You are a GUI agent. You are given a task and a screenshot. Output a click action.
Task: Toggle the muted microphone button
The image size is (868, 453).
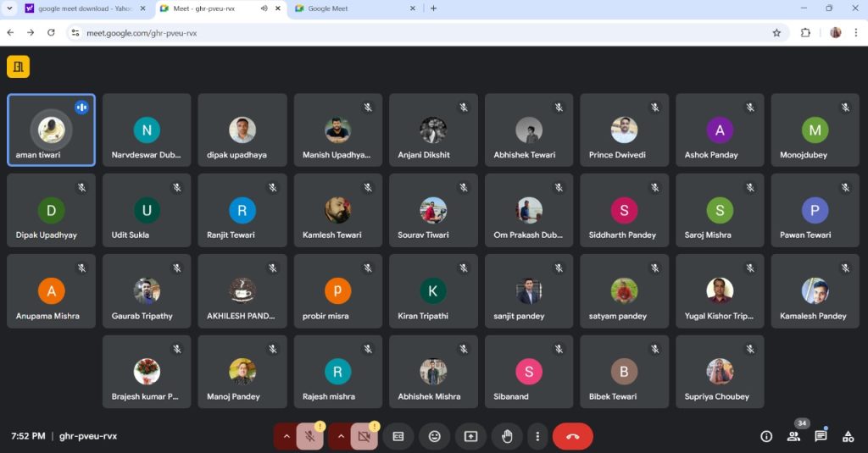coord(310,436)
